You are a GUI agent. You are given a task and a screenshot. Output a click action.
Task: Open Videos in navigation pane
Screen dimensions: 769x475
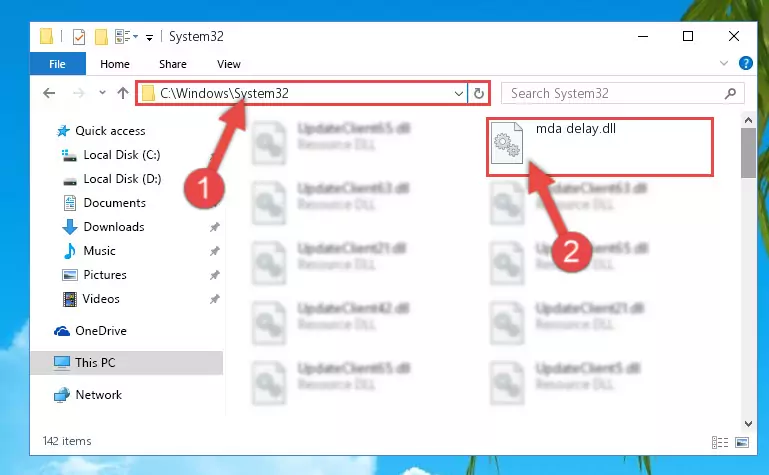101,299
